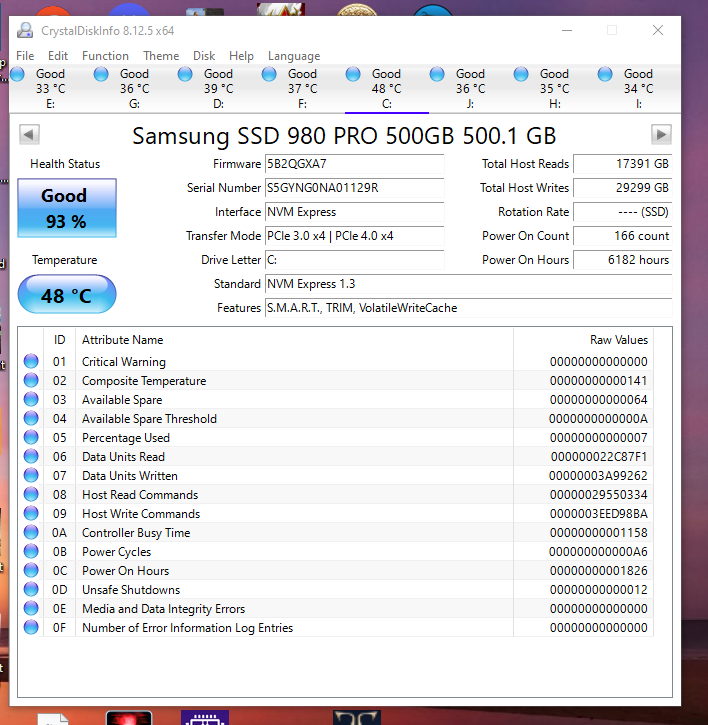Select the C: disk tab
This screenshot has width=708, height=725.
pyautogui.click(x=387, y=89)
